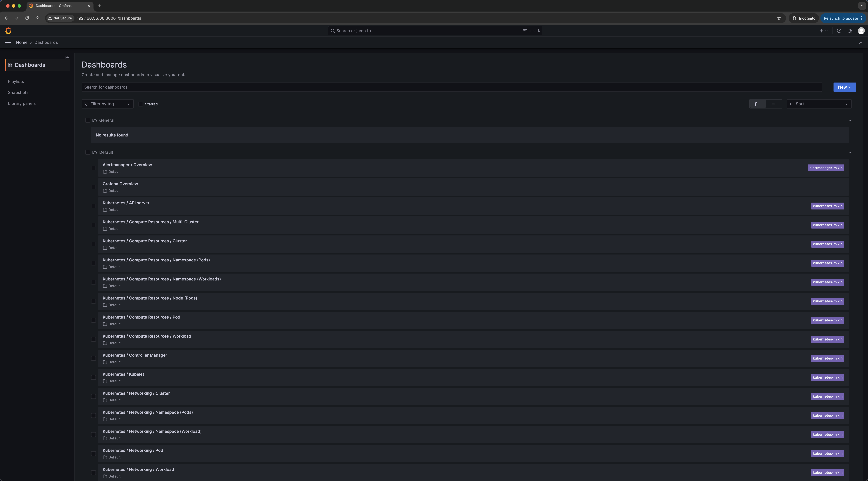Go to Library panels section
The width and height of the screenshot is (868, 481).
click(x=21, y=103)
